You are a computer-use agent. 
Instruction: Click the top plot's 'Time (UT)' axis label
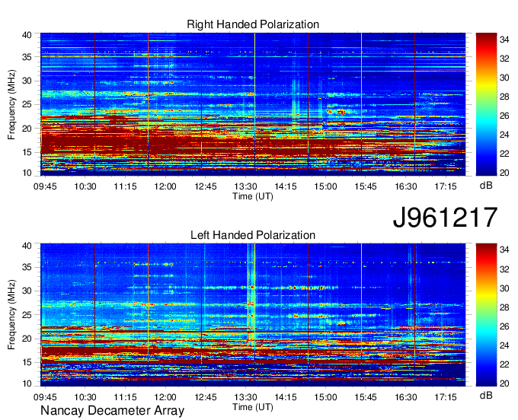point(253,196)
